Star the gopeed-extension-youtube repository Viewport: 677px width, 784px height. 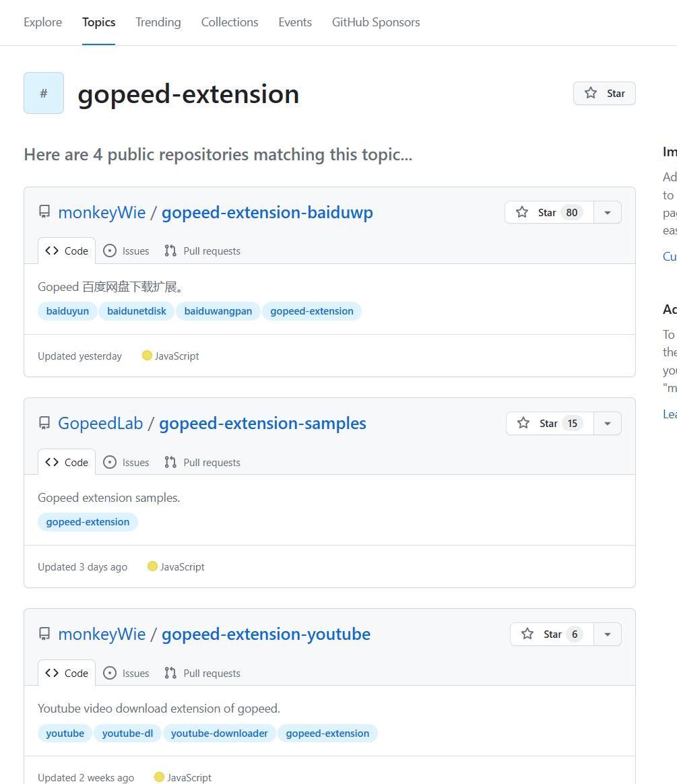[552, 634]
